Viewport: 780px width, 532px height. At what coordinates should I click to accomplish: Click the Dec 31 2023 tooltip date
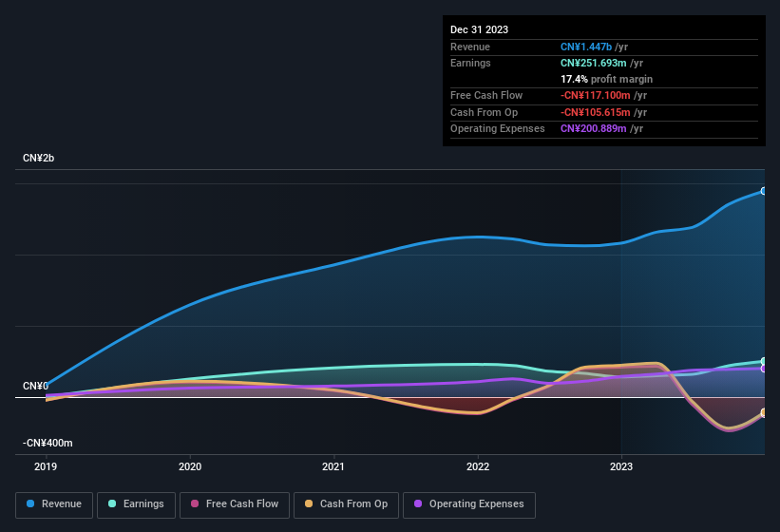(x=479, y=29)
